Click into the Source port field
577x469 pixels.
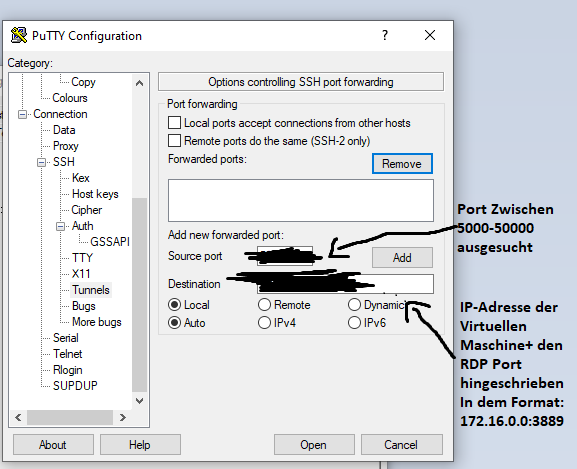pyautogui.click(x=285, y=256)
